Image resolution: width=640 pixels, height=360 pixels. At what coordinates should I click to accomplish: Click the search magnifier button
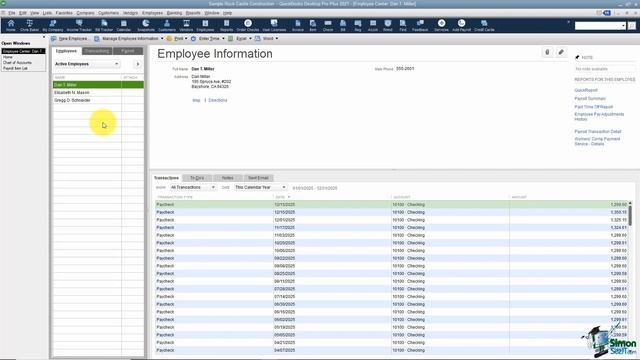click(631, 26)
